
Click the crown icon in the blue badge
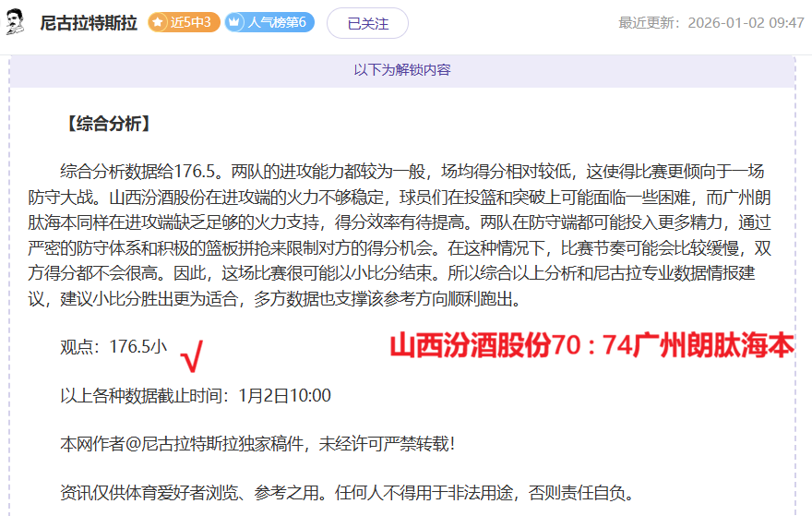(235, 23)
